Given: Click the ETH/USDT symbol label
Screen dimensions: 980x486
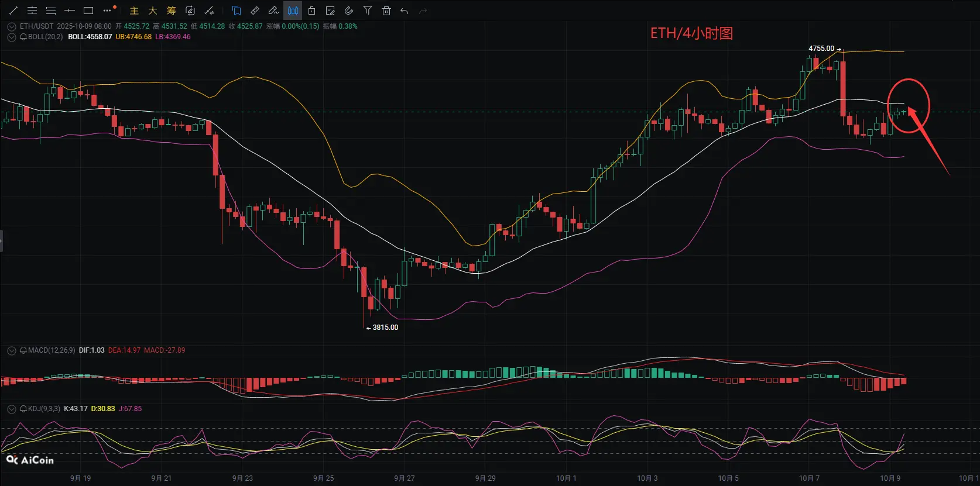Looking at the screenshot, I should point(36,26).
